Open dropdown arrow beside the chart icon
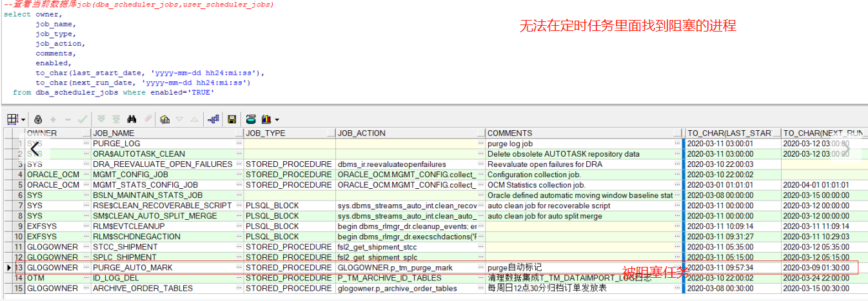Image resolution: width=868 pixels, height=301 pixels. [277, 120]
